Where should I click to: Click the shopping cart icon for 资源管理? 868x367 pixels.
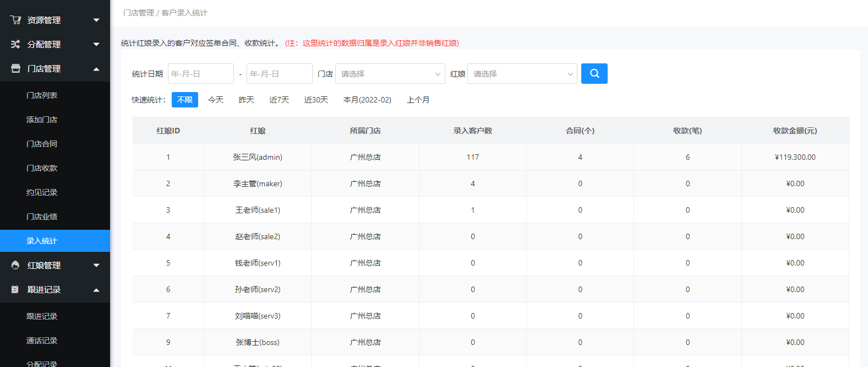click(15, 20)
